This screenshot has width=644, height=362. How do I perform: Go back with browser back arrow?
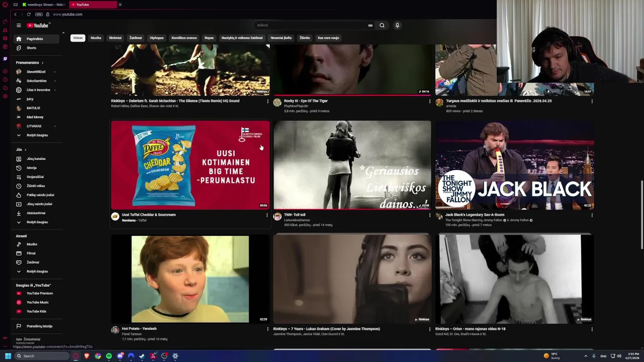(x=15, y=14)
